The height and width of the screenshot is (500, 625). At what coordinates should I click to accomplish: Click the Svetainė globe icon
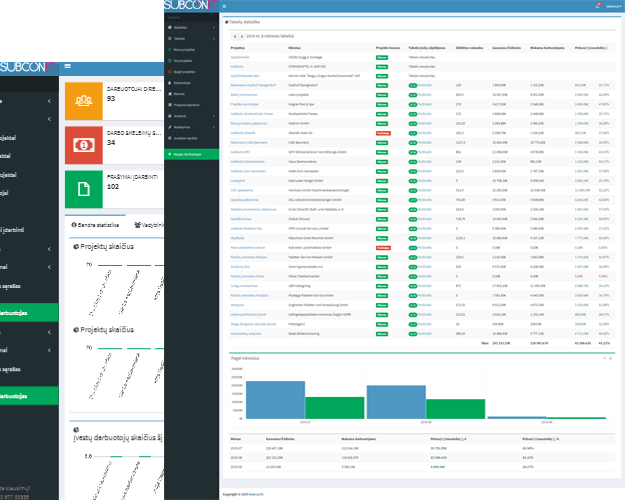click(170, 116)
